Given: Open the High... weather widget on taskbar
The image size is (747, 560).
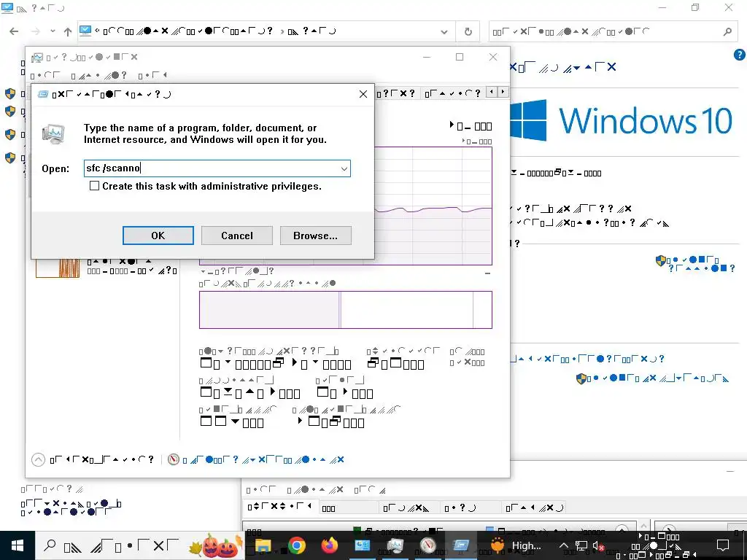Looking at the screenshot, I should tap(516, 545).
